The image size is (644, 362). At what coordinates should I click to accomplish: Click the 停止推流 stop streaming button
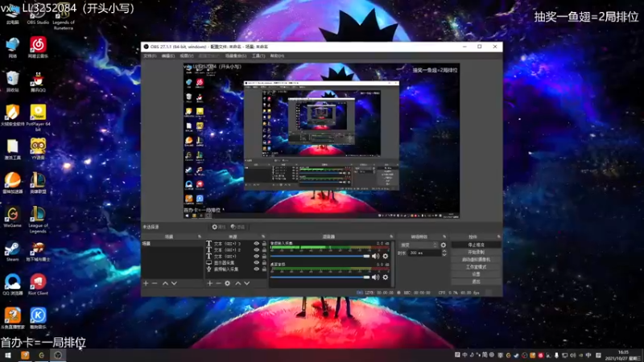tap(476, 245)
